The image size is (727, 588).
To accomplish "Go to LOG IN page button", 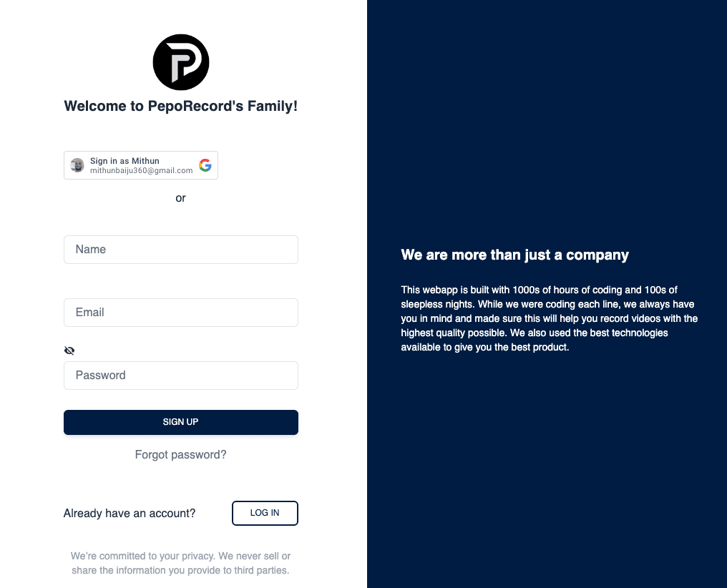I will tap(265, 513).
